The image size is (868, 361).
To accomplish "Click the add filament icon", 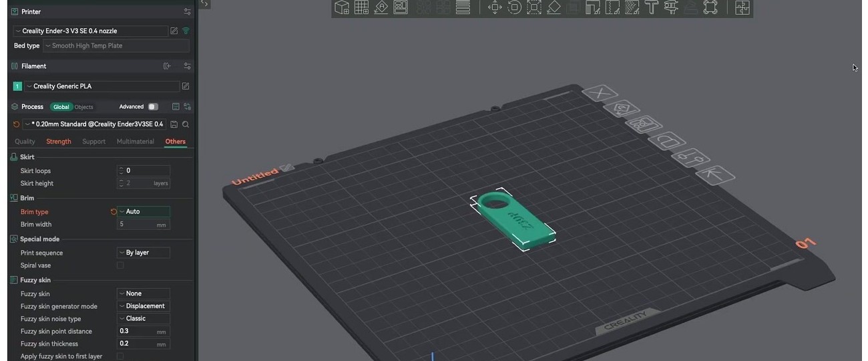I will pos(167,66).
